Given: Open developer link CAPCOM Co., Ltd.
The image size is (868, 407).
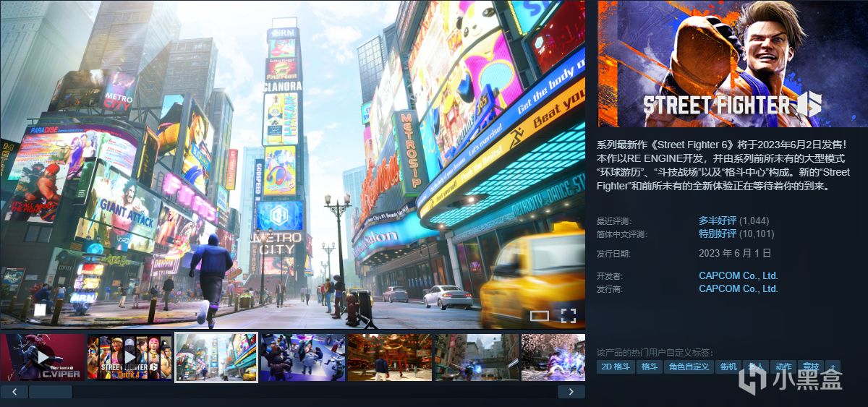Looking at the screenshot, I should pos(739,275).
